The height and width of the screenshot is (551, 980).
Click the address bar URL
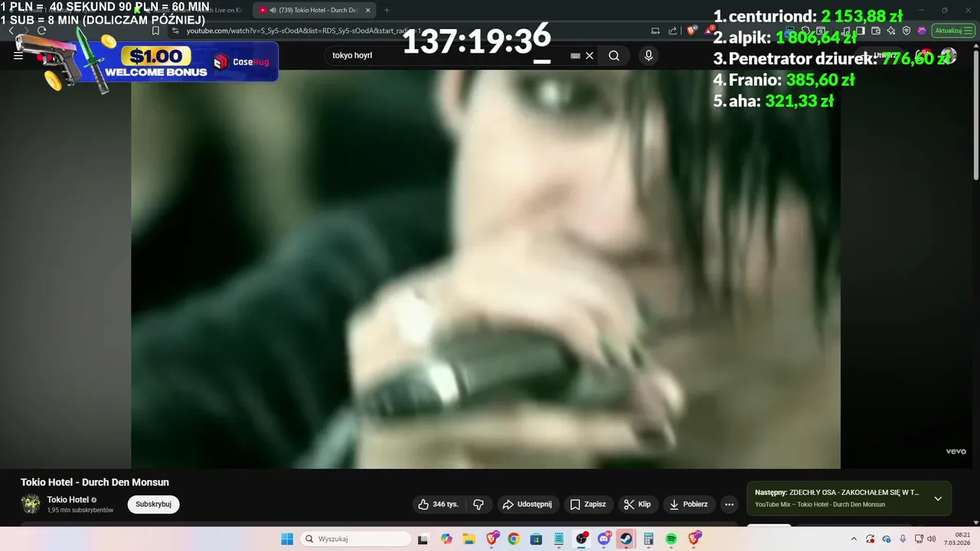click(302, 31)
